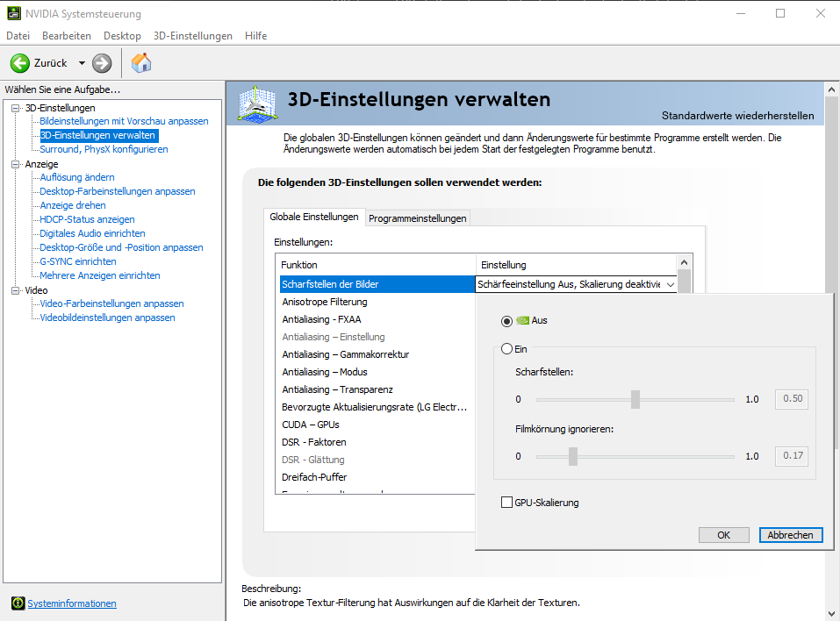The height and width of the screenshot is (621, 840).
Task: Open Videobildeinstellungen anpassen
Action: click(x=108, y=318)
